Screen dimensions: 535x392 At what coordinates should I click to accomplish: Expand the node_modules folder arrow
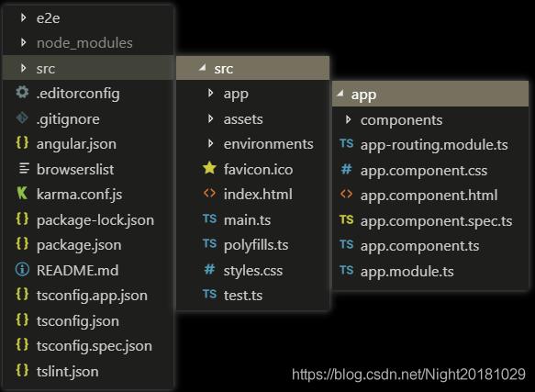click(x=23, y=42)
